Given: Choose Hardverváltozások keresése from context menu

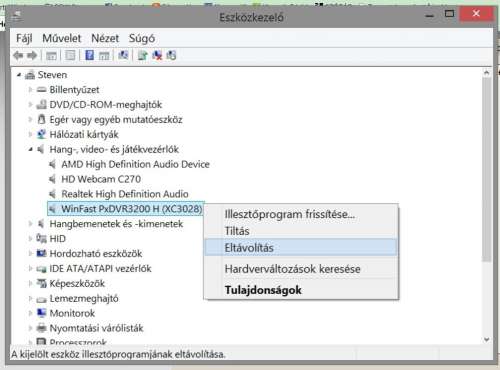Looking at the screenshot, I should [301, 269].
